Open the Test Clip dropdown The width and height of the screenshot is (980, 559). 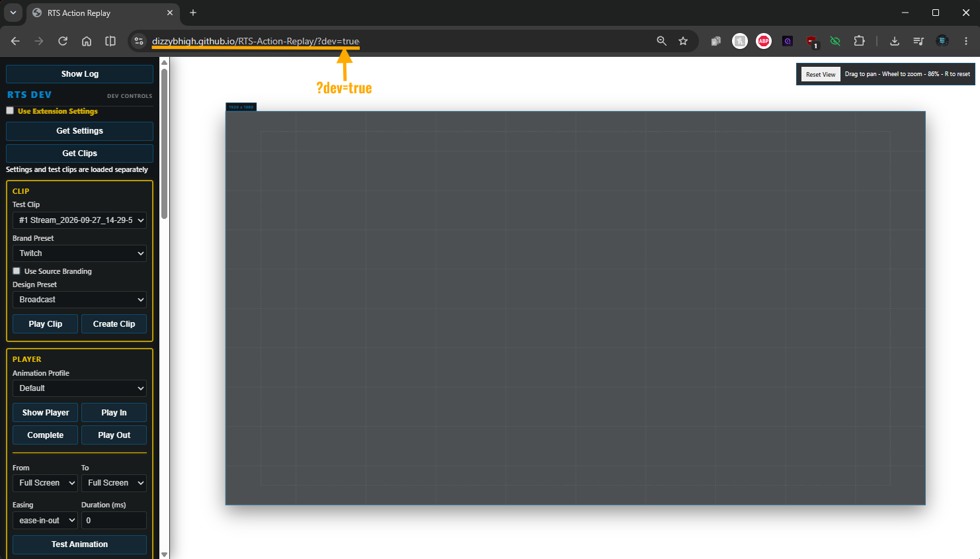[x=79, y=220]
